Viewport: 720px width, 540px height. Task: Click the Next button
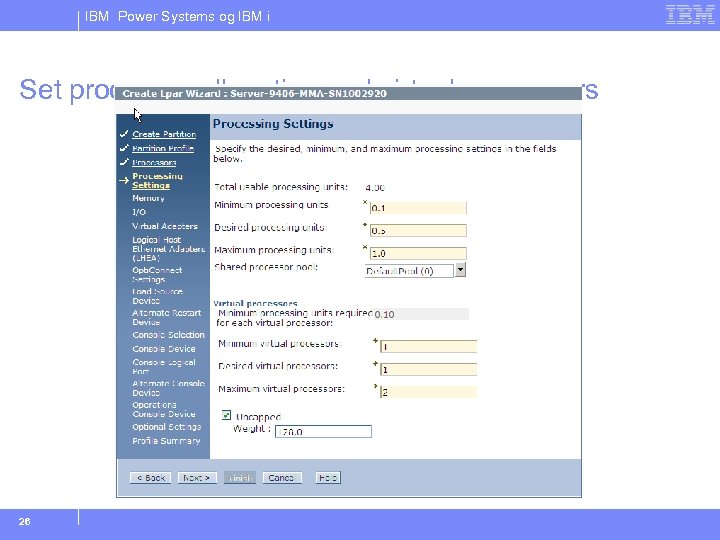coord(197,478)
